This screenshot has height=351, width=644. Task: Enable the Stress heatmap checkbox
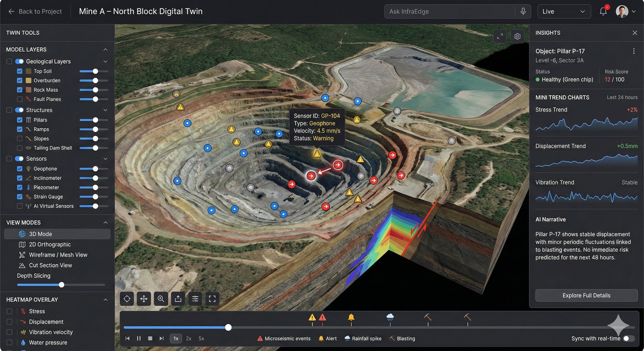point(9,311)
